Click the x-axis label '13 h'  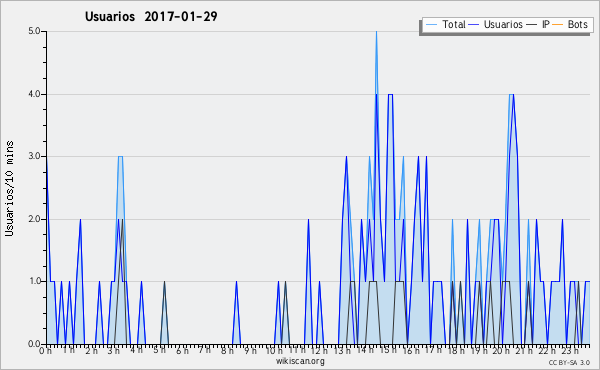(x=342, y=350)
